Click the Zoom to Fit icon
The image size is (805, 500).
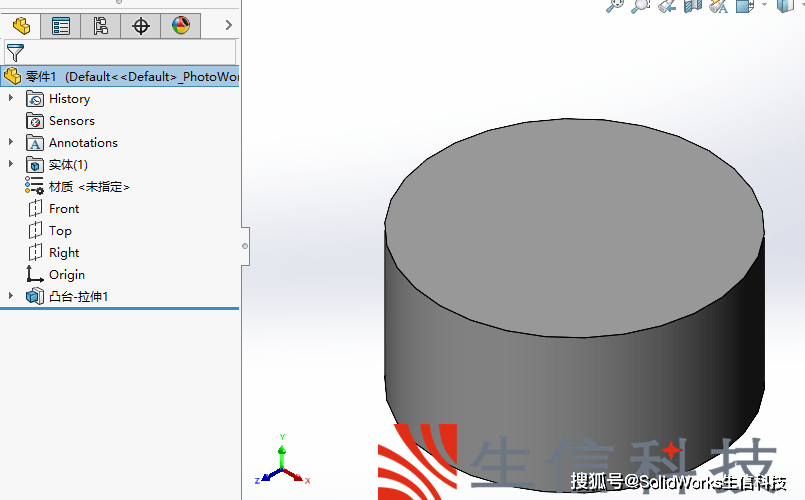click(x=615, y=5)
